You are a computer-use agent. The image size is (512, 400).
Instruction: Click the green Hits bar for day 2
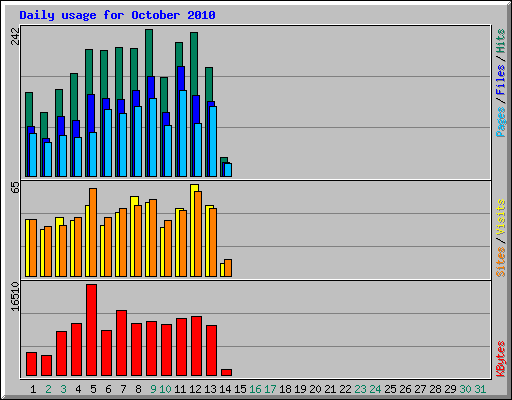click(44, 125)
